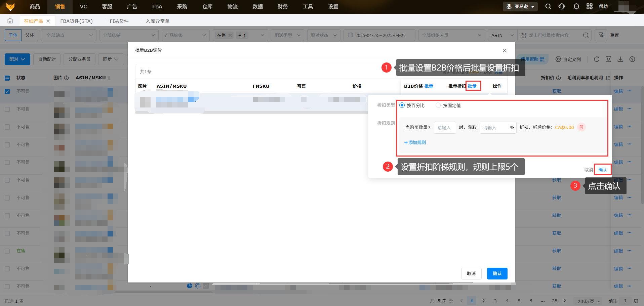Remove the 在售 tag from the filter
The image size is (644, 306).
pyautogui.click(x=230, y=35)
